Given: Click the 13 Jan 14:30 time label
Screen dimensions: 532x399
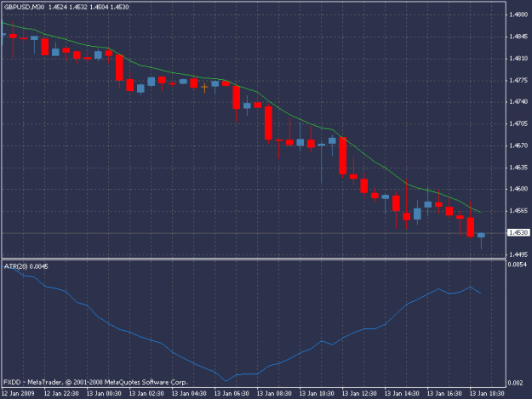Looking at the screenshot, I should click(x=402, y=394).
